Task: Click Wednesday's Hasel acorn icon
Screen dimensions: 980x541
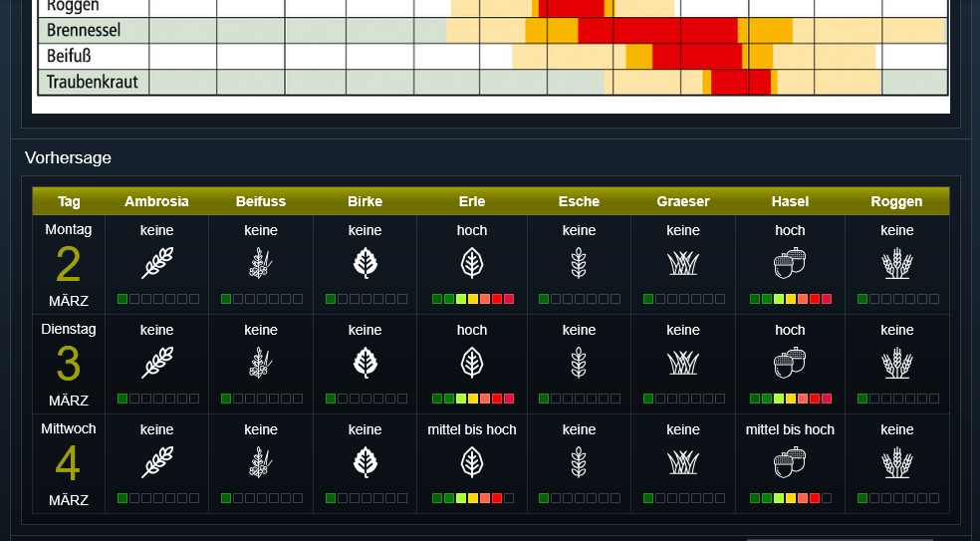Action: coord(790,462)
